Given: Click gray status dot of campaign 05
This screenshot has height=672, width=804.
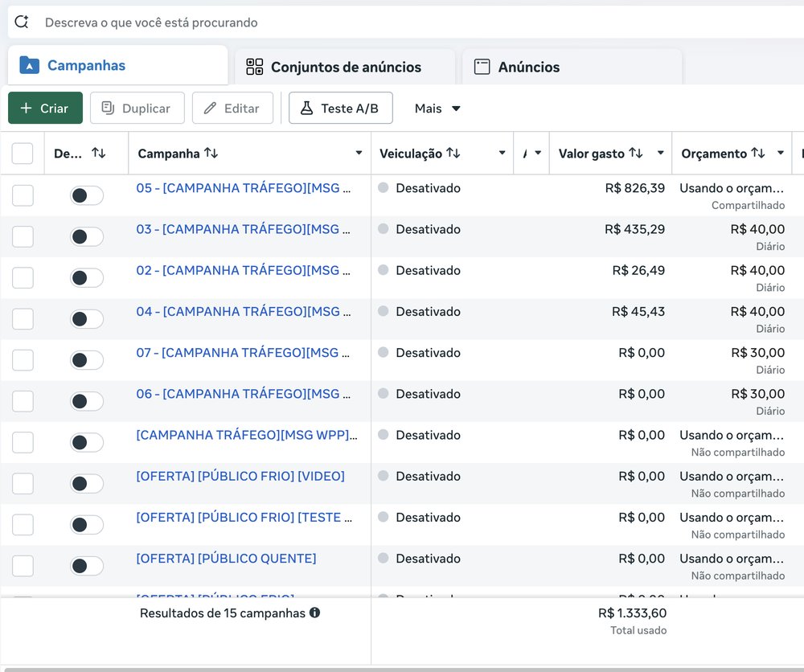Looking at the screenshot, I should coord(383,187).
